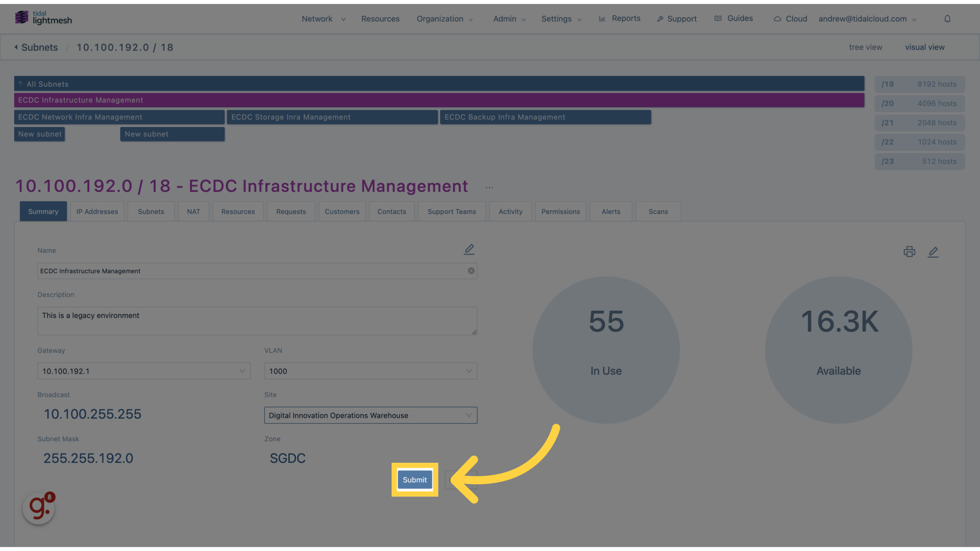Switch to the Requests tab

click(291, 211)
